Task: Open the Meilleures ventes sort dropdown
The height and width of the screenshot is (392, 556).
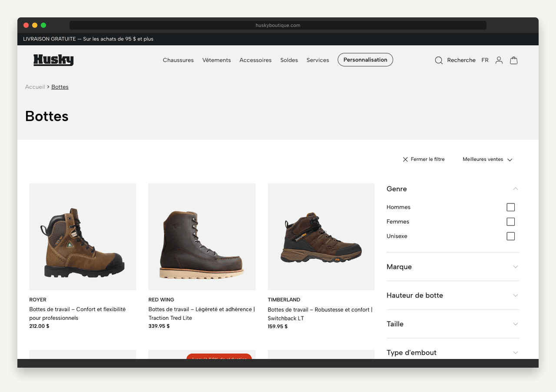Action: click(x=486, y=159)
